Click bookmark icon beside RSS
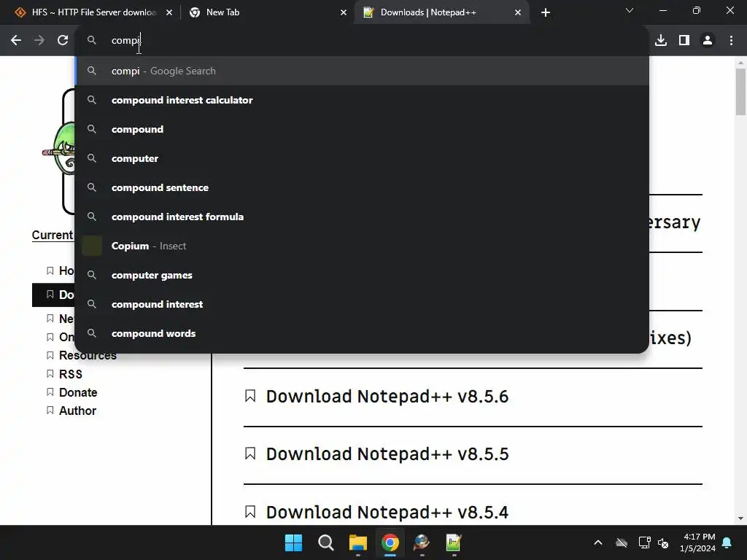The height and width of the screenshot is (560, 747). coord(50,374)
